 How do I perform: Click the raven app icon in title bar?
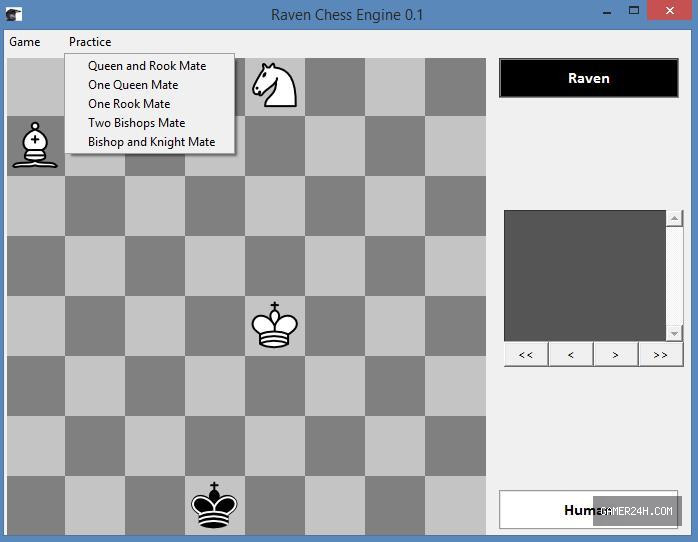click(x=14, y=14)
